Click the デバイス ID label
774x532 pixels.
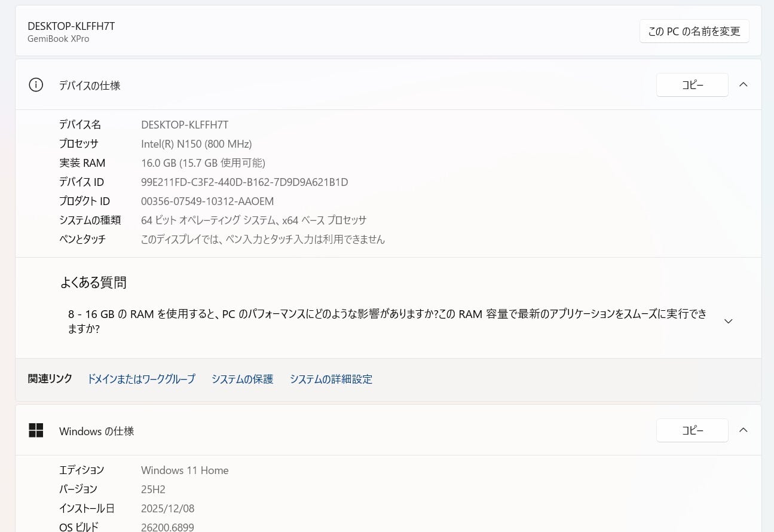coord(81,182)
